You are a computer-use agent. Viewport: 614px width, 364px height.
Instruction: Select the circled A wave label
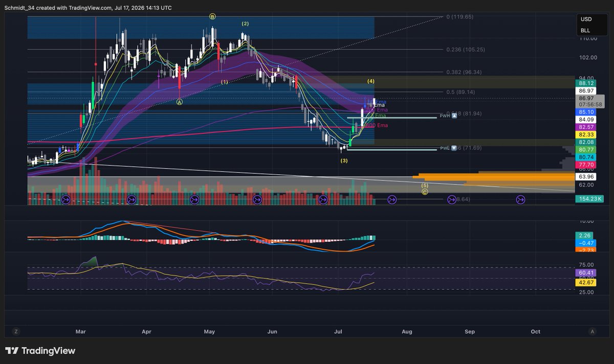click(180, 102)
